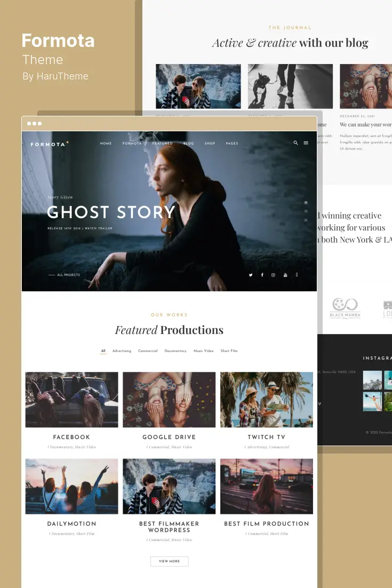
Task: Visit the Twitter social icon
Action: point(251,275)
